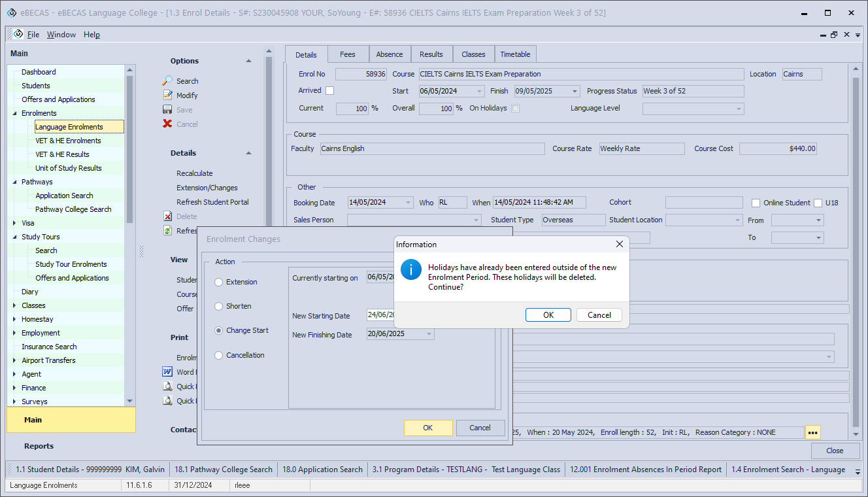Click the ellipsis button beside Reason Category
This screenshot has width=868, height=497.
[x=812, y=432]
